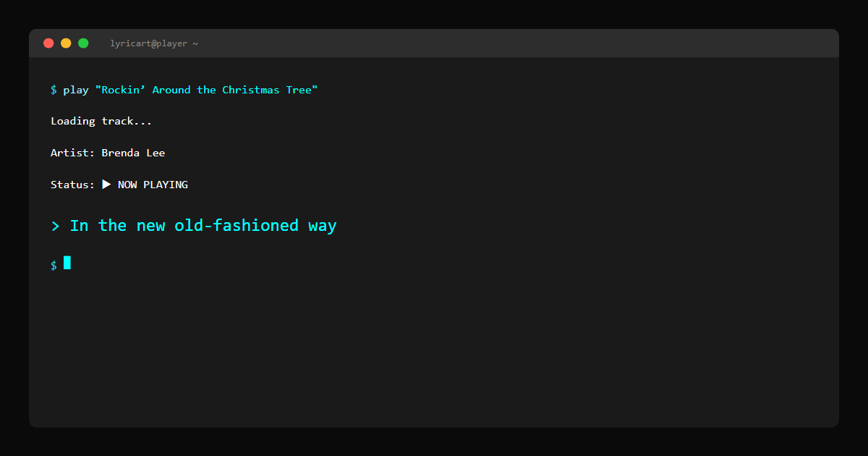
Task: Click the "play" command word
Action: point(76,90)
